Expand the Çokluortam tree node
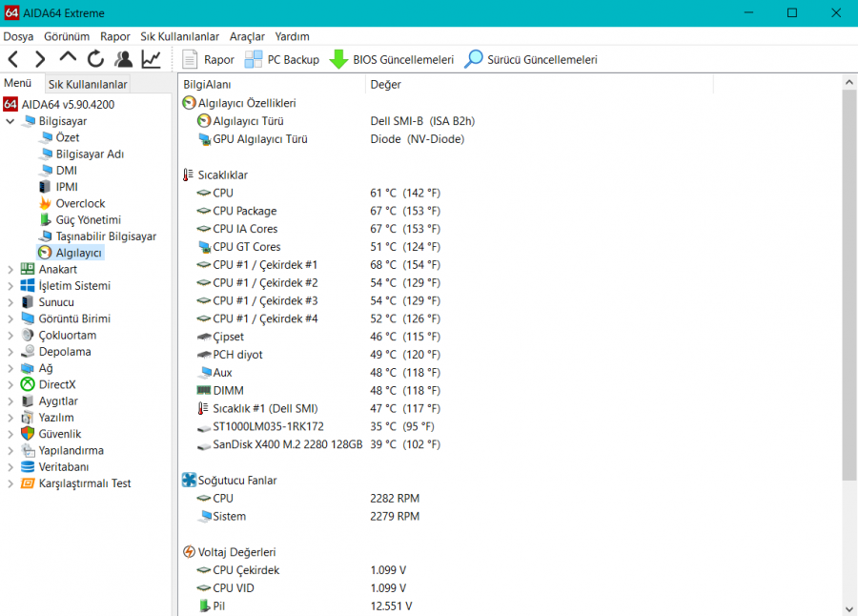The height and width of the screenshot is (616, 858). pyautogui.click(x=10, y=335)
